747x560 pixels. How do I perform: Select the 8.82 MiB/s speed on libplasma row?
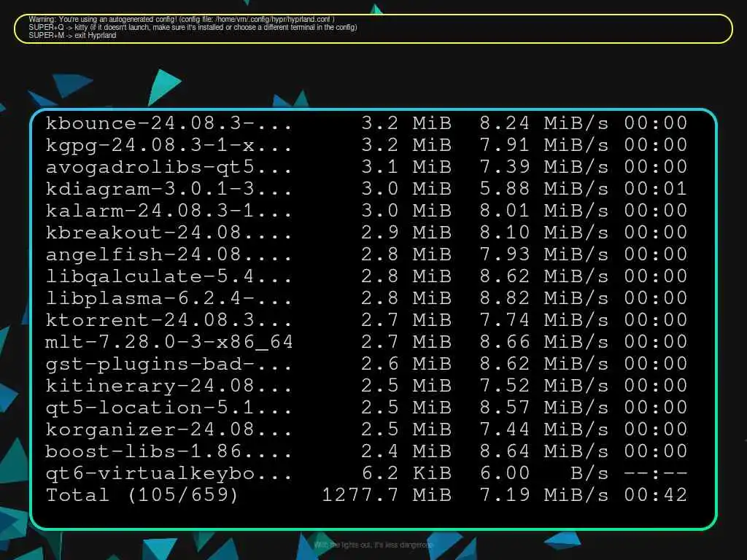[x=544, y=298]
